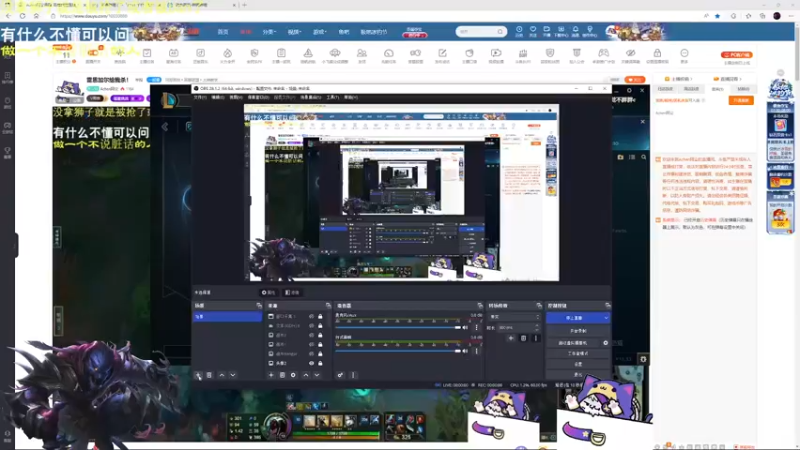The width and height of the screenshot is (800, 450).
Task: Open source Filters button above docks
Action: (x=292, y=292)
